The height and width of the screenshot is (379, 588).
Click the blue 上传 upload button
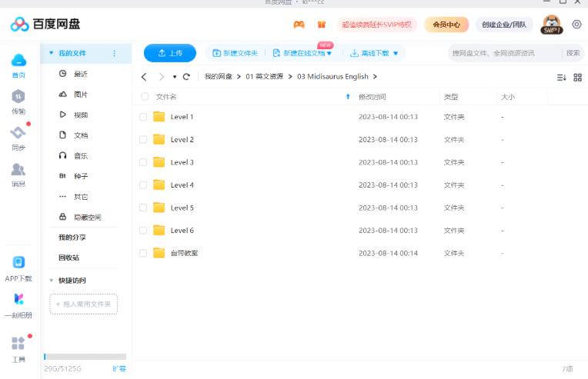[x=170, y=53]
